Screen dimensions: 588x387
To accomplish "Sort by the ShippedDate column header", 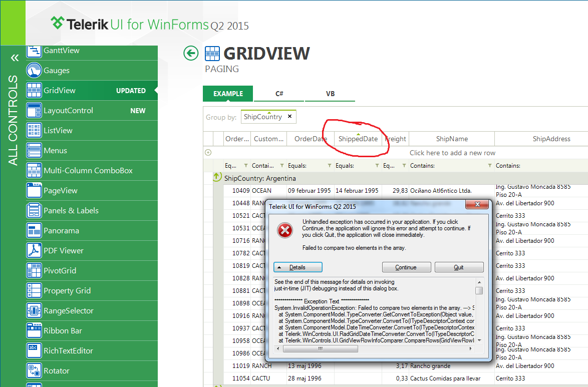I will point(358,139).
